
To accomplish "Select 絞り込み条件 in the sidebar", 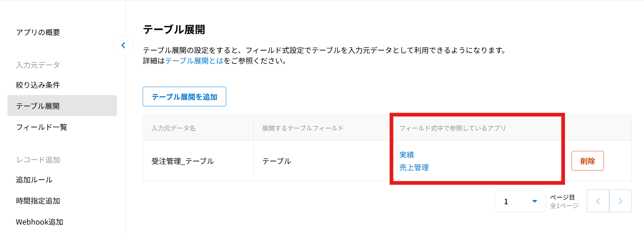I will [x=38, y=85].
